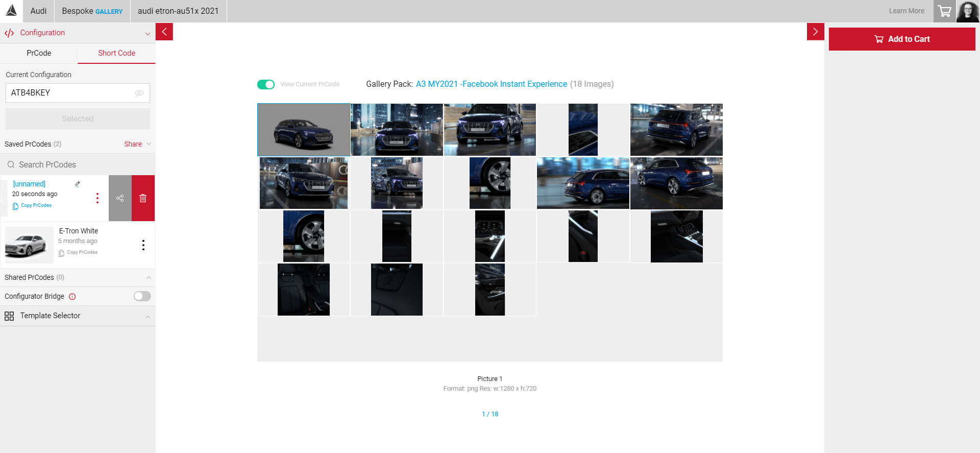The height and width of the screenshot is (453, 980).
Task: Open options menu for E-Tron White
Action: [143, 245]
